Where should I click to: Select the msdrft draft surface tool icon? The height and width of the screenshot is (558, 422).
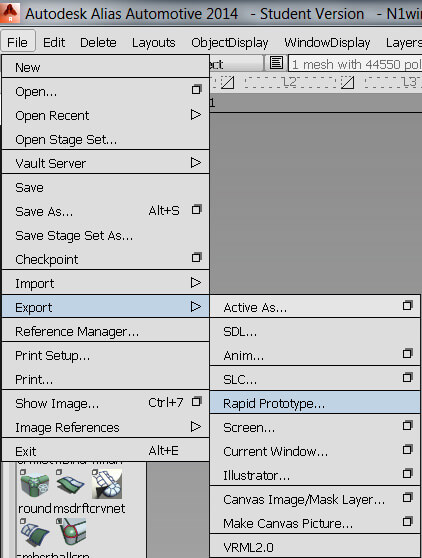click(x=70, y=484)
